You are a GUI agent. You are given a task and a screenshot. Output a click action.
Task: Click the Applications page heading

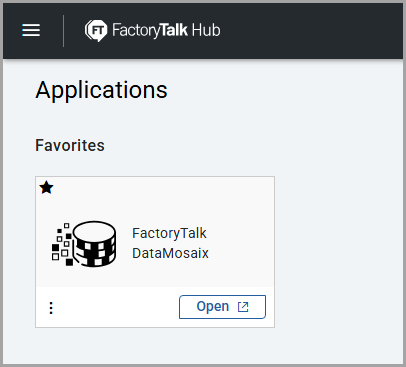pyautogui.click(x=101, y=90)
